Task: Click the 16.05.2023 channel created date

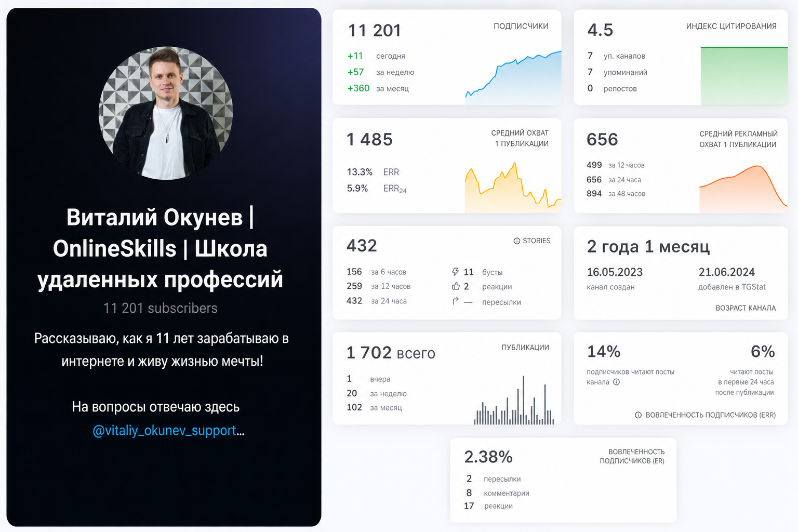Action: click(x=615, y=272)
